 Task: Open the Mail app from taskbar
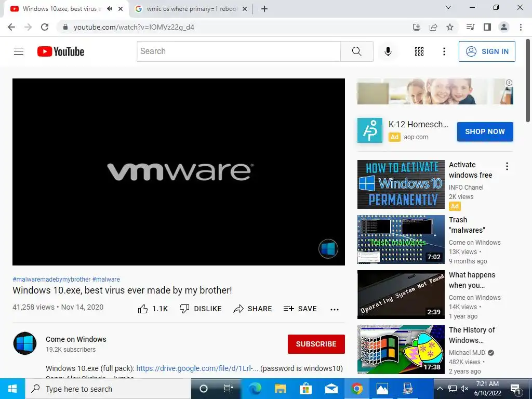(x=331, y=389)
